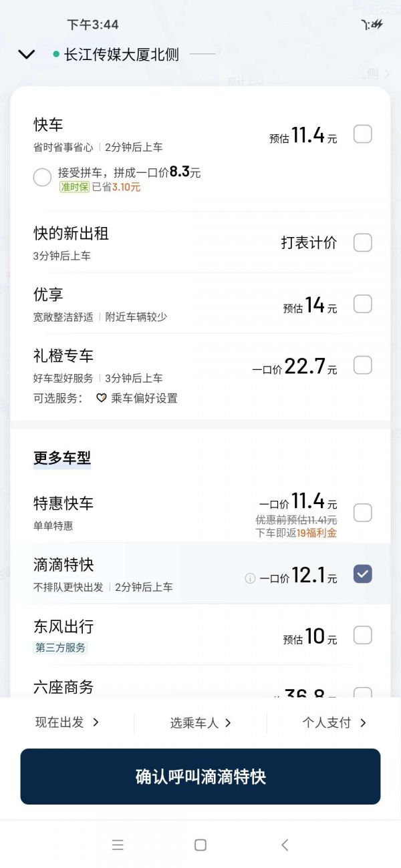Open the Android recent apps menu icon

[118, 845]
